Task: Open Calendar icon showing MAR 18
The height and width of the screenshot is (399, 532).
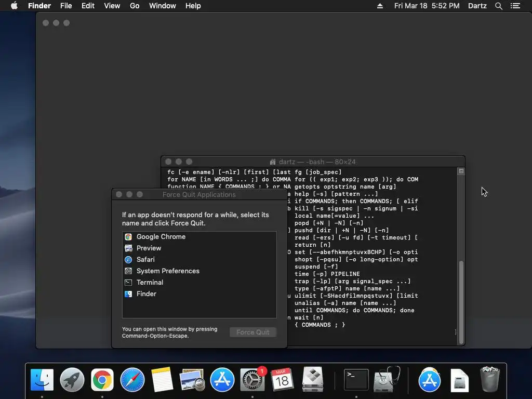Action: 282,380
